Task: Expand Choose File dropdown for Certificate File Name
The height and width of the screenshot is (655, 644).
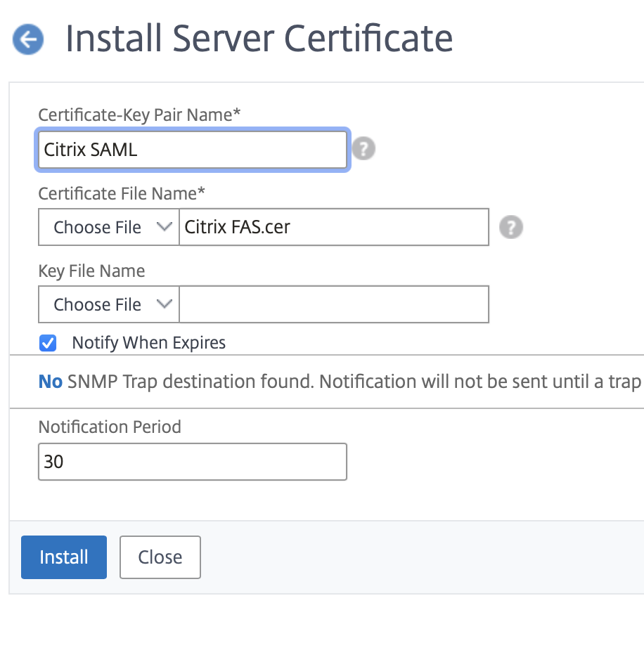Action: tap(109, 227)
